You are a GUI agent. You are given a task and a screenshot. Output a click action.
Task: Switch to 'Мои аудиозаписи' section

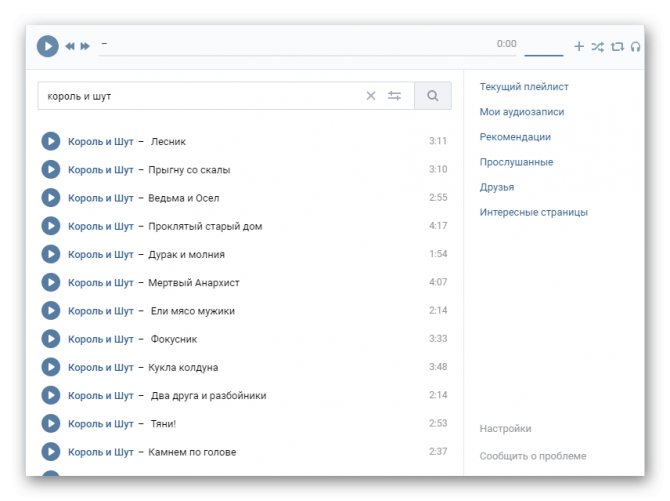[522, 112]
